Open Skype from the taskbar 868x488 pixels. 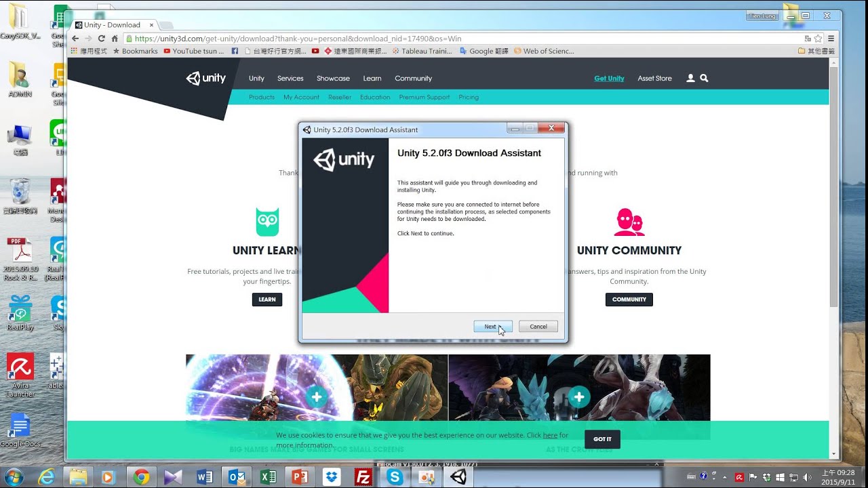click(x=395, y=477)
